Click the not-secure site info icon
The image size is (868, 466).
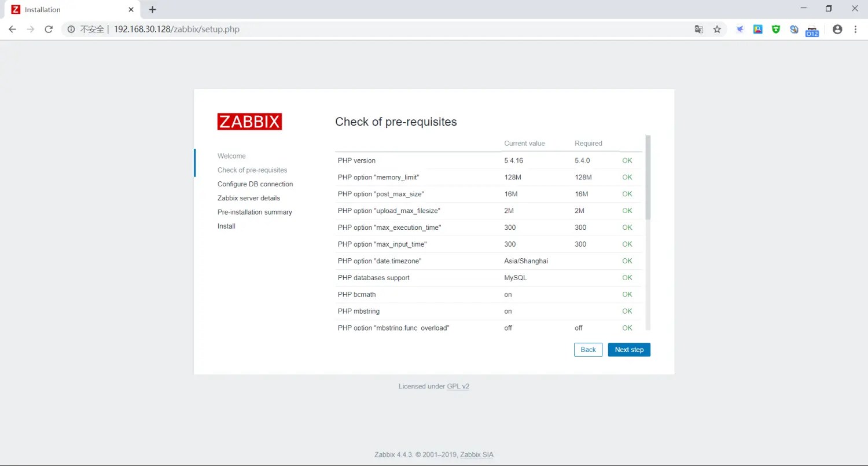tap(71, 29)
